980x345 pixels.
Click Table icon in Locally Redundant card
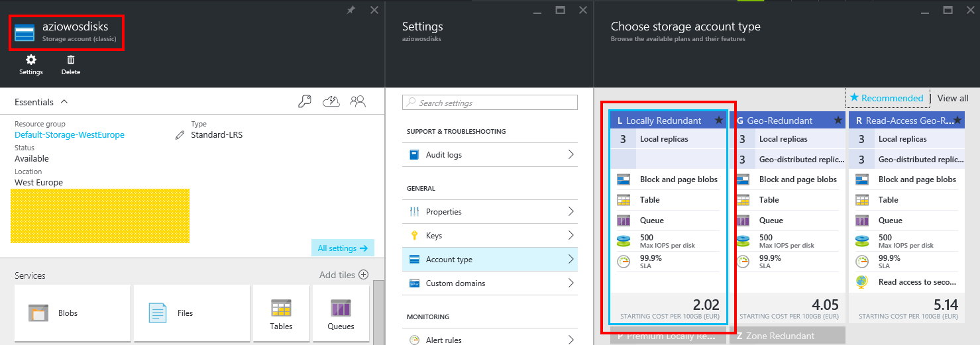click(x=623, y=200)
